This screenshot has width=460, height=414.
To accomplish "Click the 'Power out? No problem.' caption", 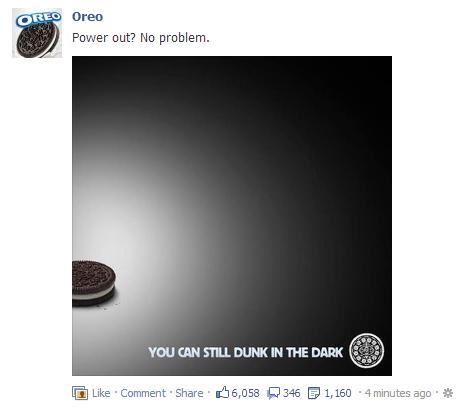I will click(x=141, y=38).
